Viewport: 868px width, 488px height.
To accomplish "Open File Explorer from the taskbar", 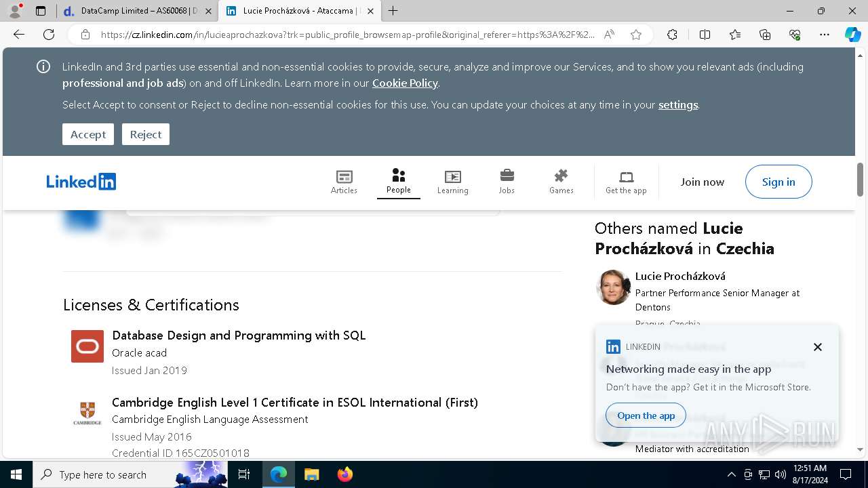I will 311,474.
